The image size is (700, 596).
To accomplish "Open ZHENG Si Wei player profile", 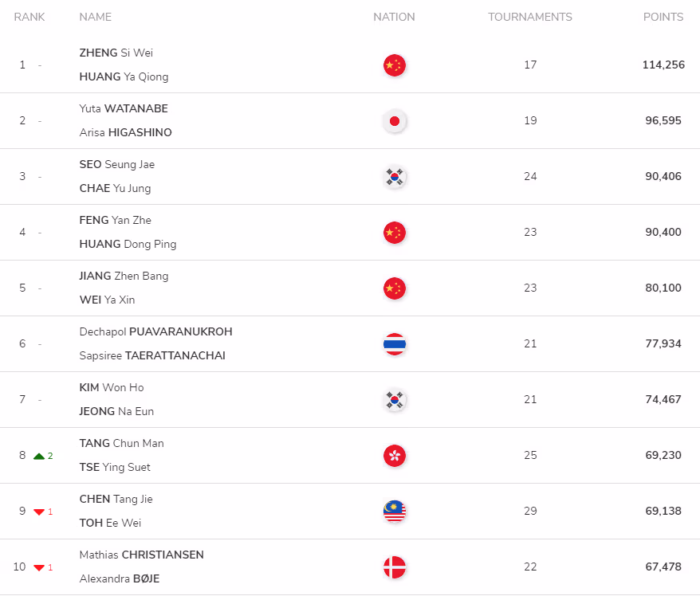I will tap(116, 53).
